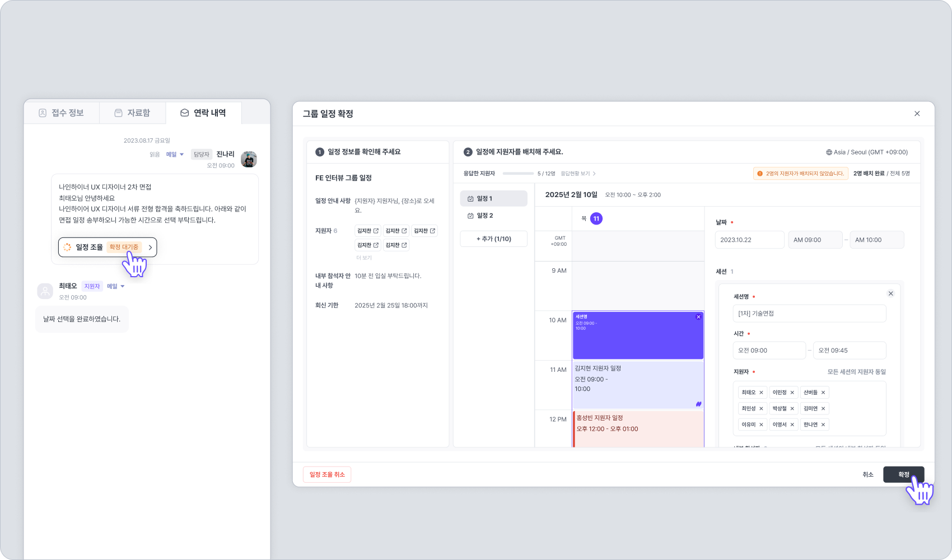Select day 11 circle in calendar header
This screenshot has height=560, width=952.
point(596,218)
